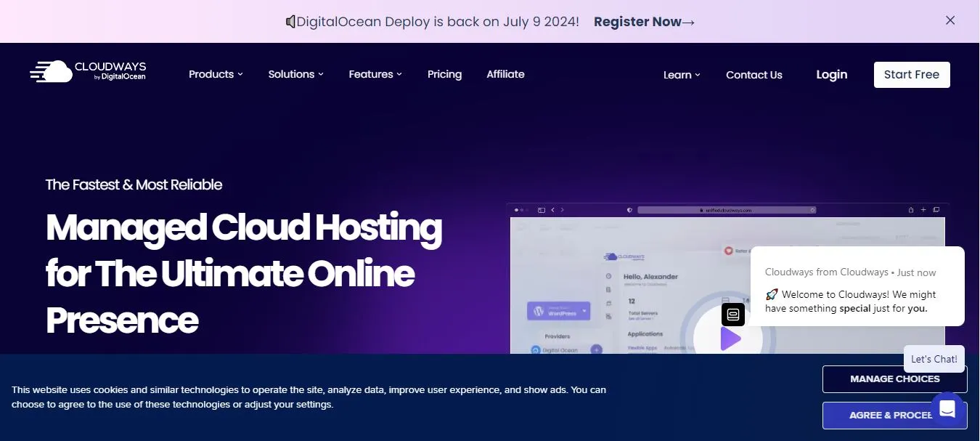980x441 pixels.
Task: Click the Cloudways logo in the navigation bar
Action: tap(87, 70)
